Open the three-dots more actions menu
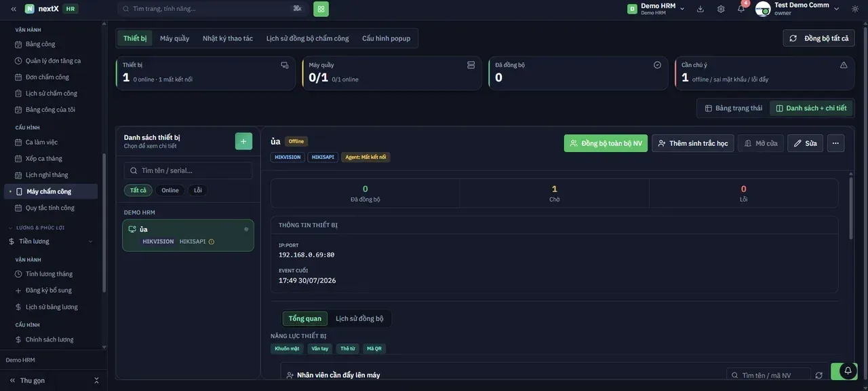This screenshot has width=868, height=391. point(835,143)
